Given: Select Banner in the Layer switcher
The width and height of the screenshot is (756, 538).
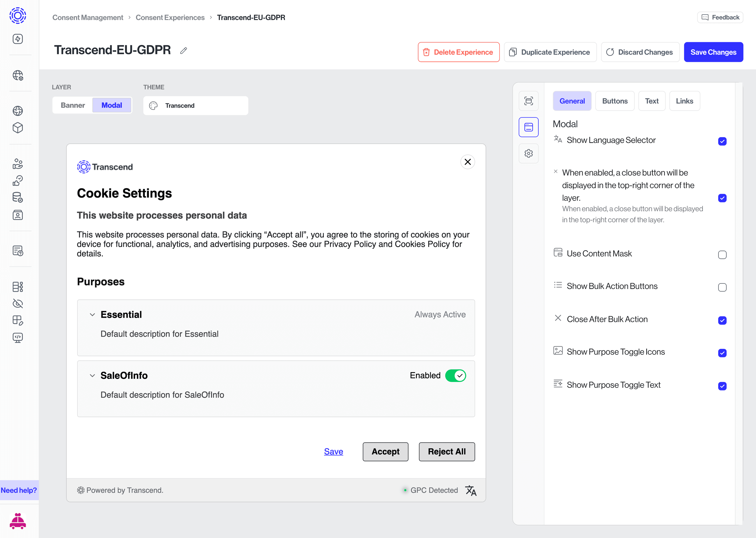Looking at the screenshot, I should (72, 105).
